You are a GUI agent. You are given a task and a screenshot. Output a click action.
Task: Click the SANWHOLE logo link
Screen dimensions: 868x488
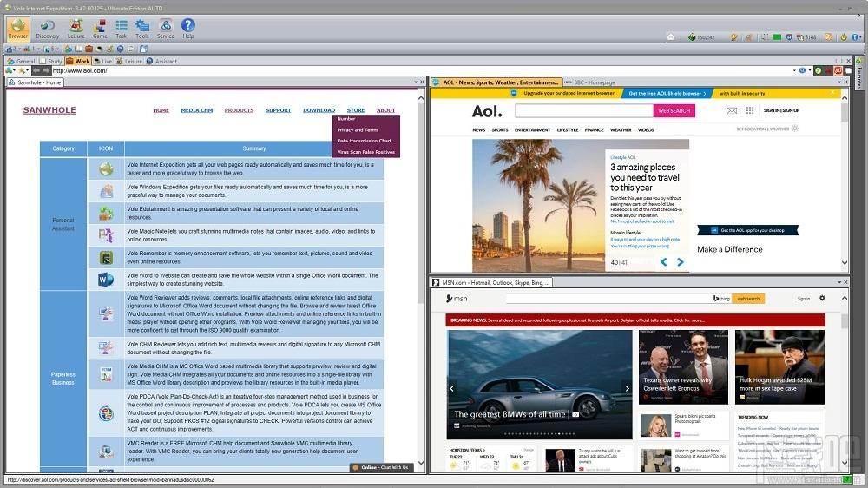(49, 110)
